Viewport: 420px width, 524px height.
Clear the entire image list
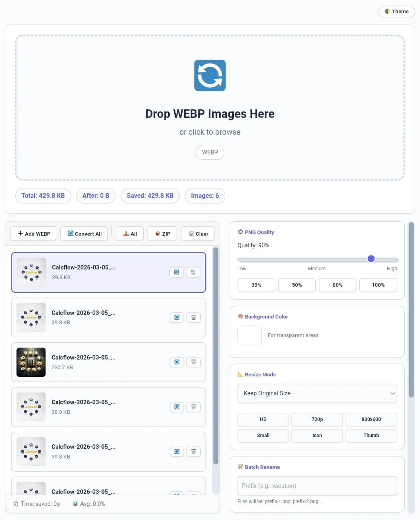(198, 233)
